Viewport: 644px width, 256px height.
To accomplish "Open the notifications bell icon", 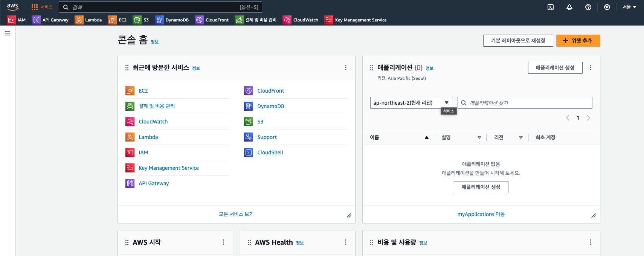I will (569, 7).
